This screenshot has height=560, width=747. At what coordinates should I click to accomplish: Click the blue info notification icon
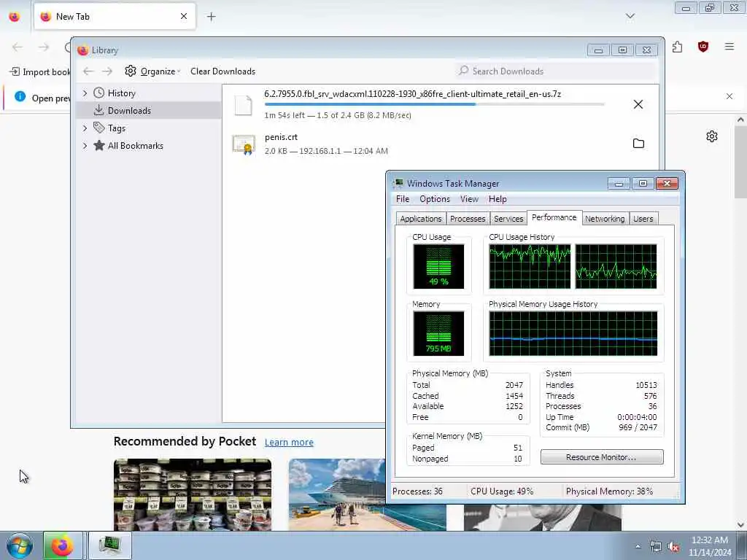[20, 97]
